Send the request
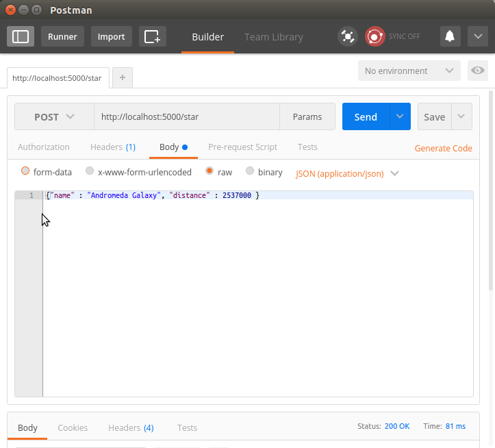 366,117
